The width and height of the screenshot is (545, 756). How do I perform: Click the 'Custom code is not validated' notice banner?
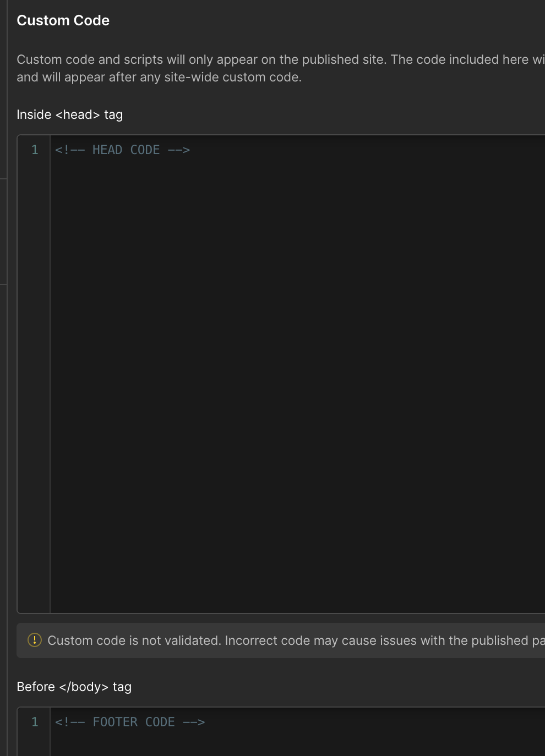point(281,640)
